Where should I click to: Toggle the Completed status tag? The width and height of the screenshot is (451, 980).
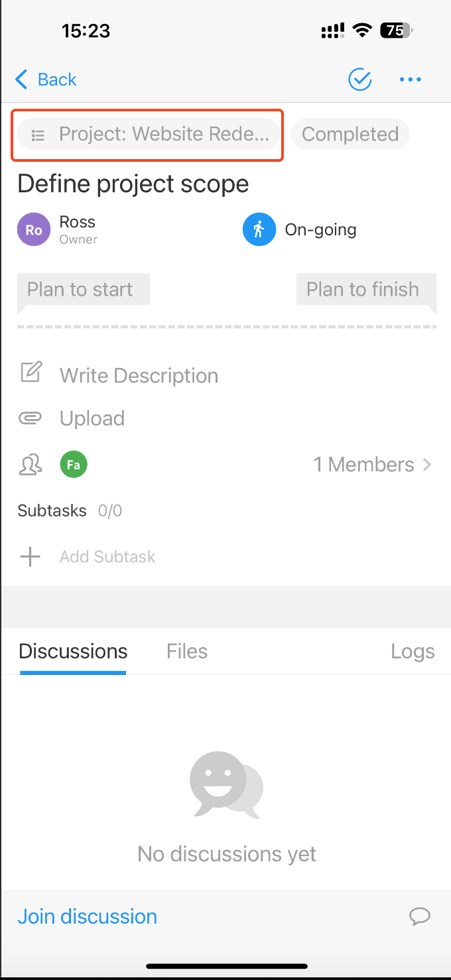click(x=350, y=134)
